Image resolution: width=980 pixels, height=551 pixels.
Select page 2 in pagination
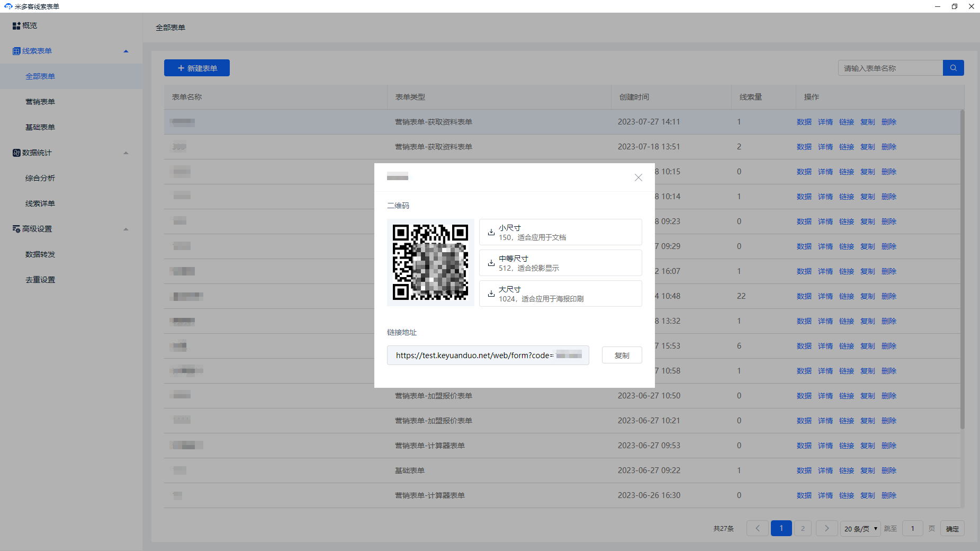(x=803, y=528)
